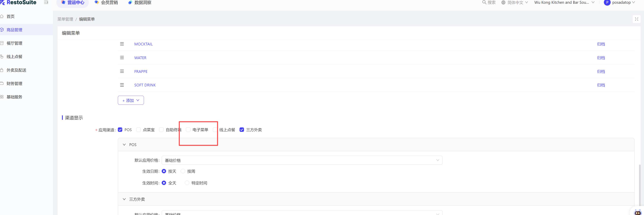Disable the 三方外卖 channel checkbox
Image resolution: width=644 pixels, height=215 pixels.
[242, 130]
